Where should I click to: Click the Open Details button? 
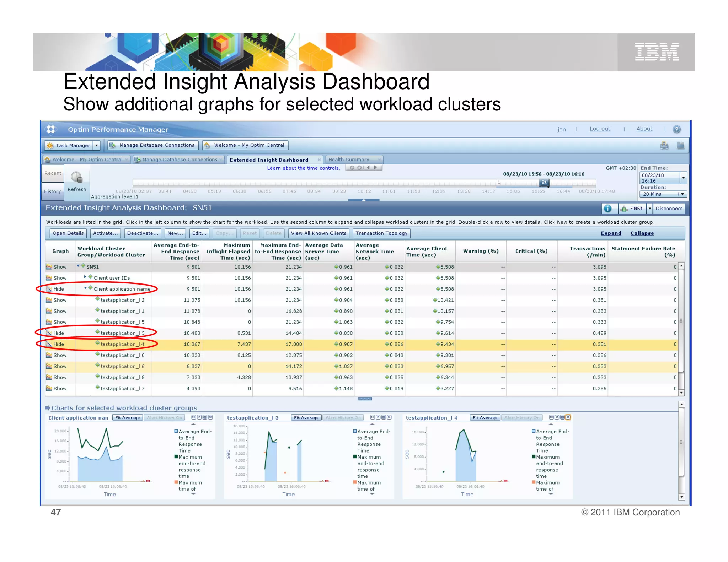(x=68, y=233)
